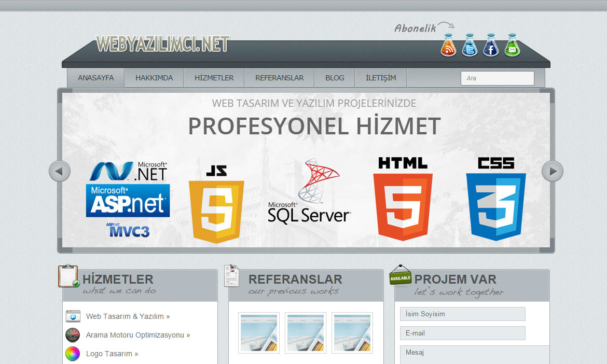Viewport: 607px width, 364px height.
Task: Open the Hizmetler navigation menu item
Action: click(214, 78)
